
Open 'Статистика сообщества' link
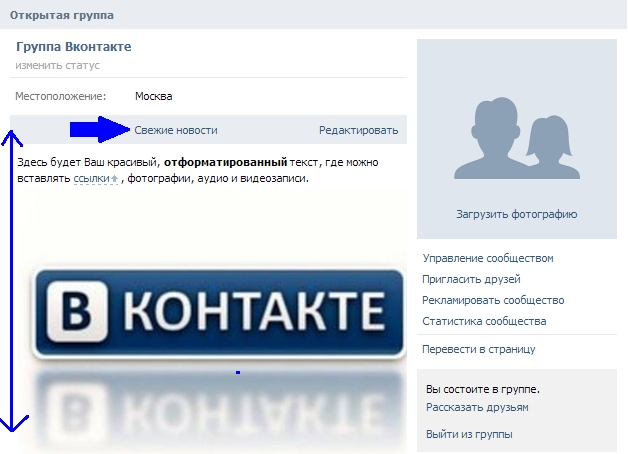(x=484, y=321)
